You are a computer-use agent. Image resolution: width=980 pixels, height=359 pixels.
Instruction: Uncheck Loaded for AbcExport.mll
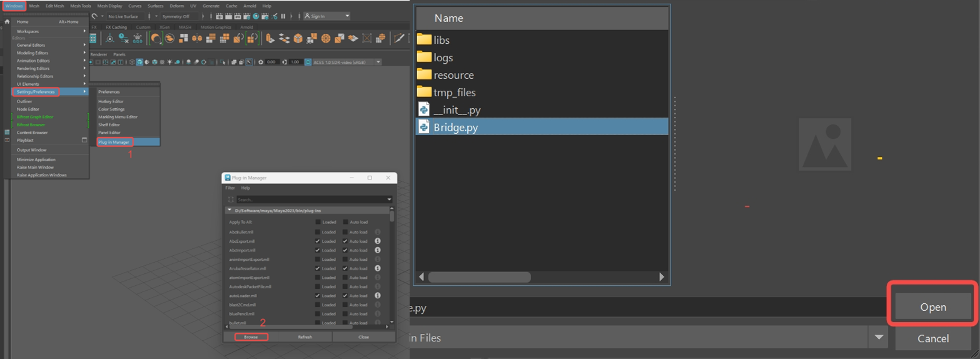[318, 241]
